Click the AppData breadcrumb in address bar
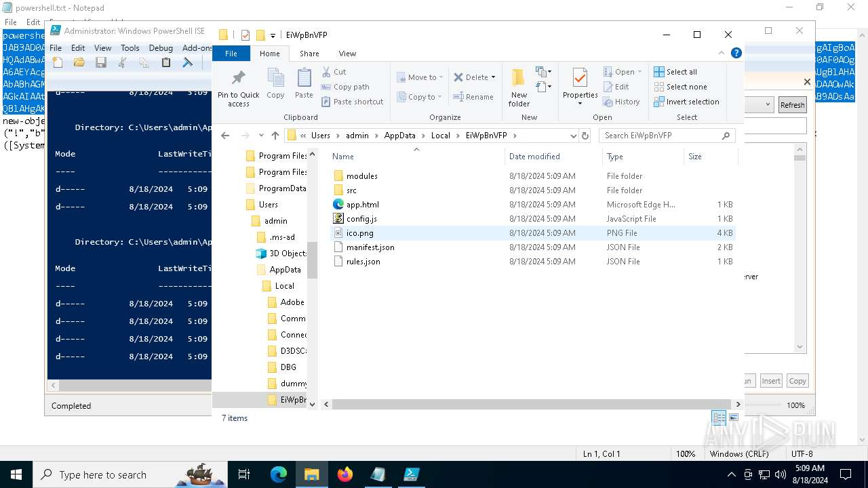Screen dimensions: 868x488 399,136
